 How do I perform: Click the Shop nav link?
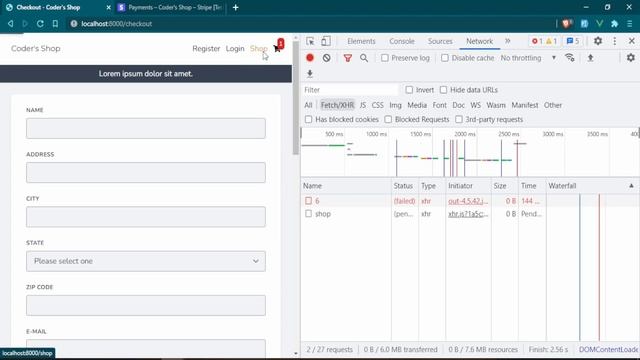[x=258, y=48]
